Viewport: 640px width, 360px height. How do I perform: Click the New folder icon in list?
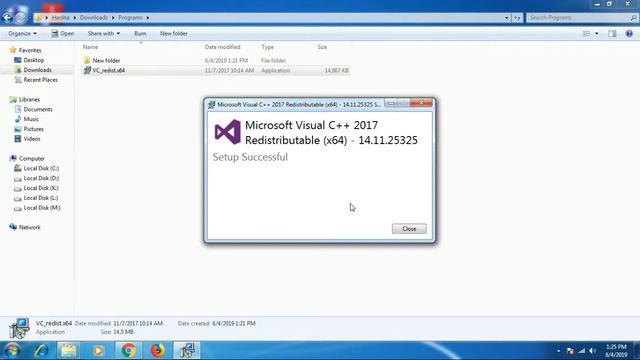[87, 60]
